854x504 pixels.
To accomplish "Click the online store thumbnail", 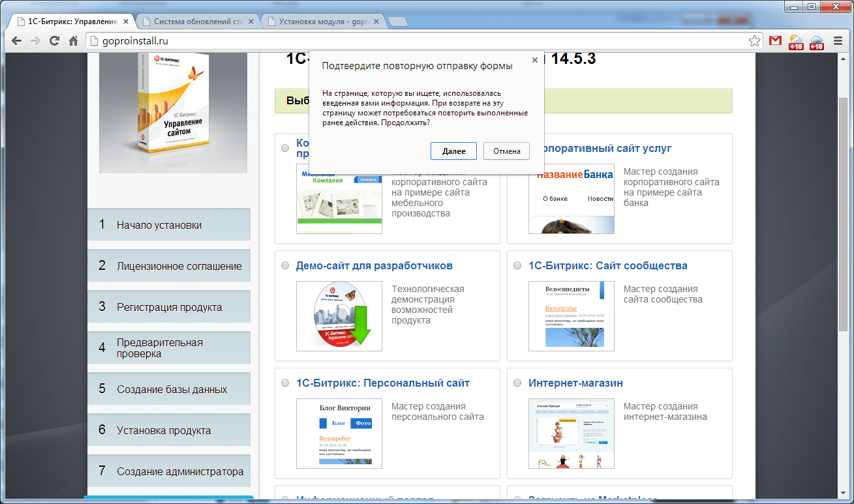I will click(x=572, y=434).
